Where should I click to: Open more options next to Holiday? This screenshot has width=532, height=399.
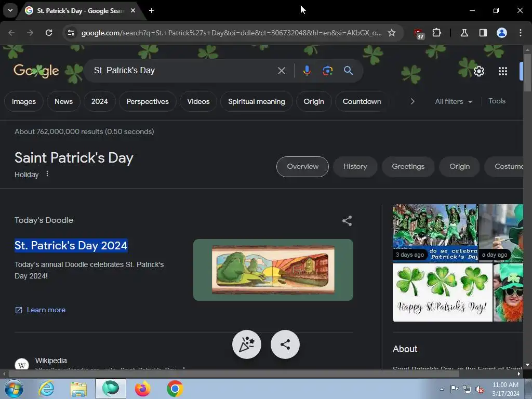[47, 174]
